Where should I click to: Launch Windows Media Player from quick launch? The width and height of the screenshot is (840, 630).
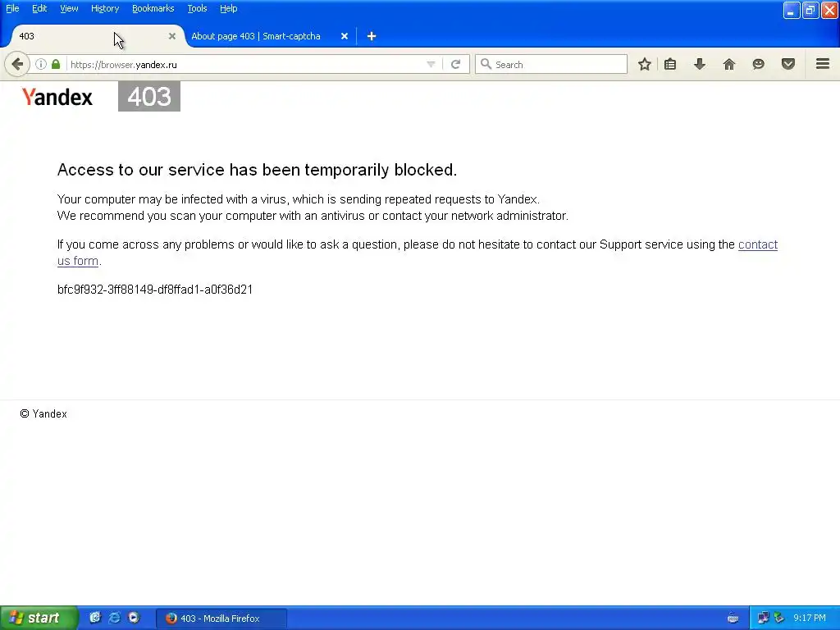click(134, 618)
